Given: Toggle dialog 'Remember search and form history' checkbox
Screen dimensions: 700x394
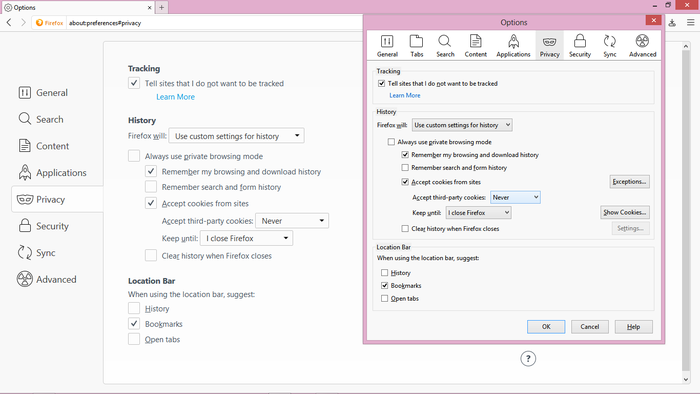Looking at the screenshot, I should coord(405,168).
